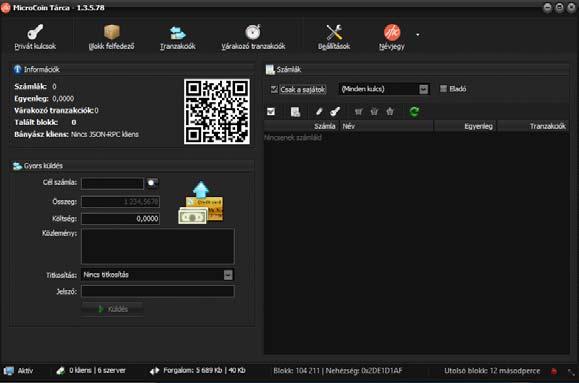Viewport: 579px width, 383px height.
Task: Click the Számlák panel icon
Action: pos(270,69)
